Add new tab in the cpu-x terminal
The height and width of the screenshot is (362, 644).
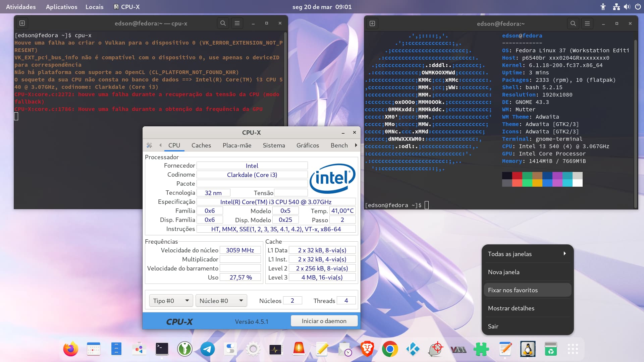[x=22, y=23]
